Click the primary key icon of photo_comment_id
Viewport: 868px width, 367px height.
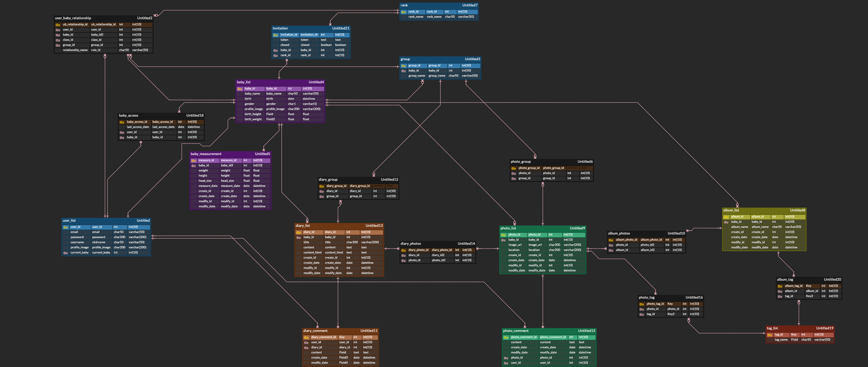[x=506, y=337]
